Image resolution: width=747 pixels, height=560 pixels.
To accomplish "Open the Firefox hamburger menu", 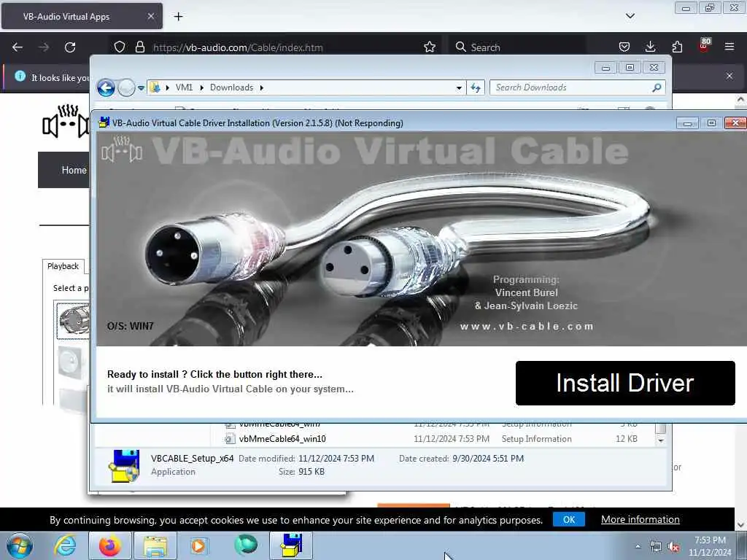I will click(x=729, y=47).
